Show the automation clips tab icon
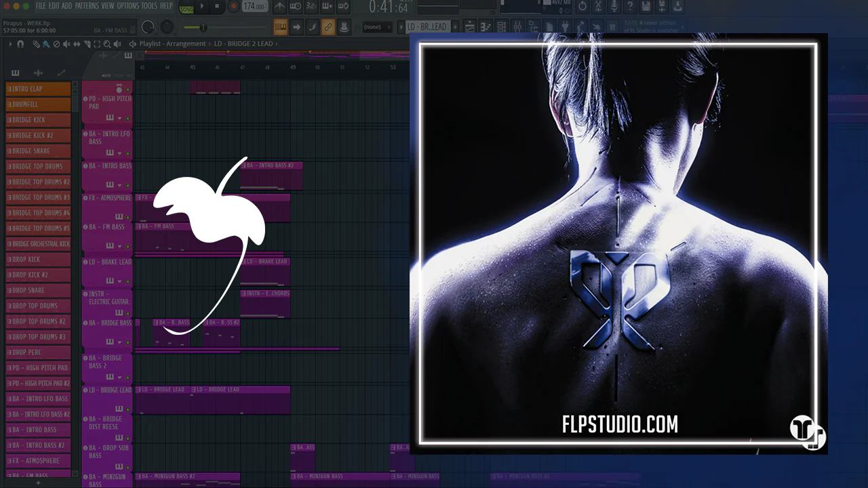 (61, 73)
